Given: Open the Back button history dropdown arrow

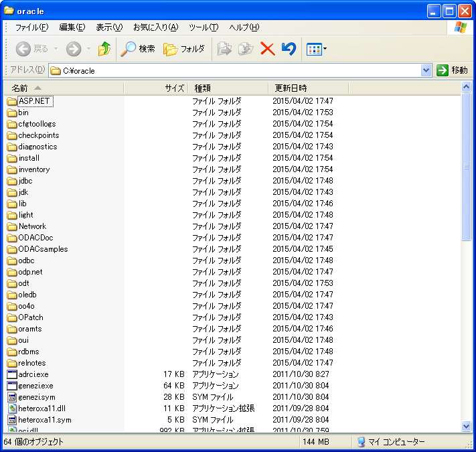Looking at the screenshot, I should pos(56,49).
